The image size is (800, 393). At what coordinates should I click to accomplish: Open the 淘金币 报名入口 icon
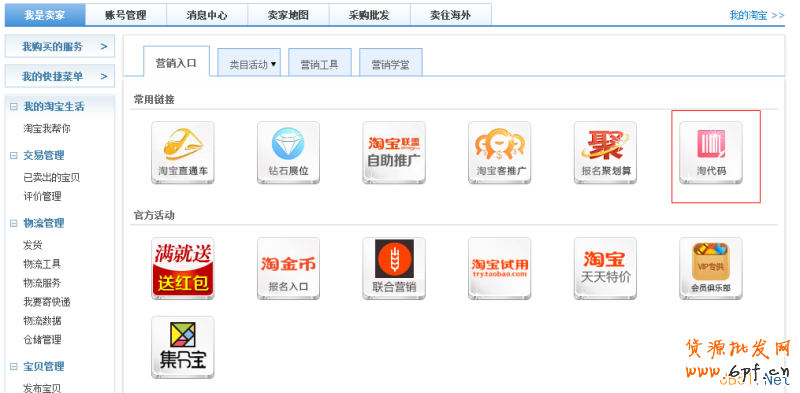[x=288, y=268]
